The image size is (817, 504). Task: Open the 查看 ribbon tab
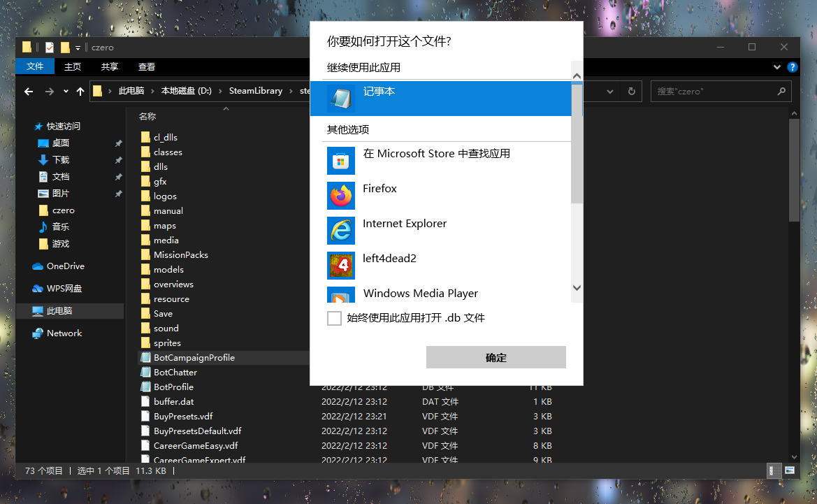tap(146, 66)
